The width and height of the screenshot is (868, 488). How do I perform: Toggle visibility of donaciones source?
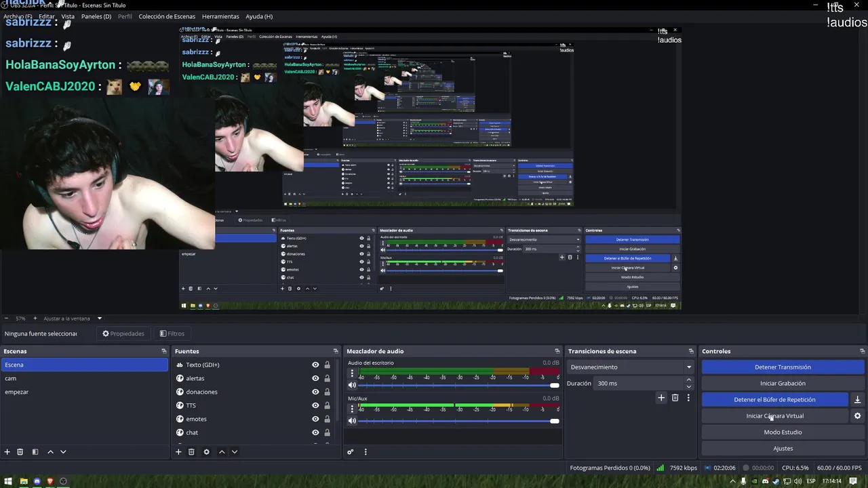[x=315, y=392]
